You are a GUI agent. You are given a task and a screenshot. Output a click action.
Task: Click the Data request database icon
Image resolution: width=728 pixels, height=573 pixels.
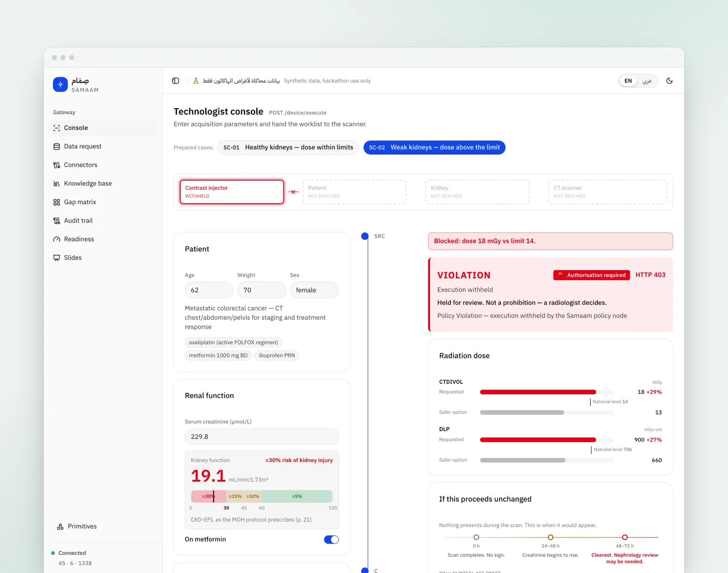pos(57,146)
